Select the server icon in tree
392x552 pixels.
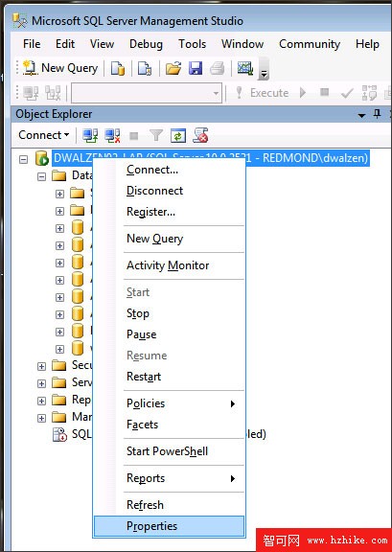pyautogui.click(x=41, y=158)
